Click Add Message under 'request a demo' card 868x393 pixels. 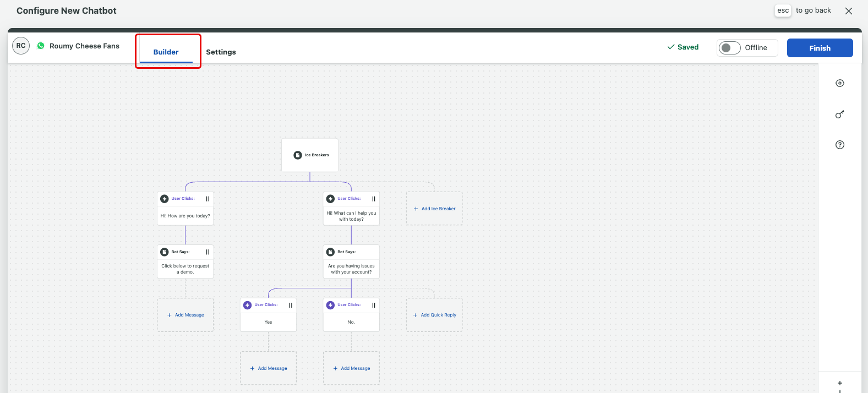(185, 315)
